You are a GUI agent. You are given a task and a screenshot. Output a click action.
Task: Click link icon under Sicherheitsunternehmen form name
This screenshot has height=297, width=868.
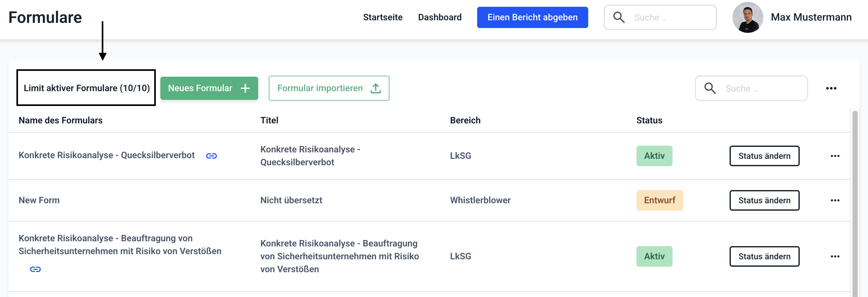(35, 269)
